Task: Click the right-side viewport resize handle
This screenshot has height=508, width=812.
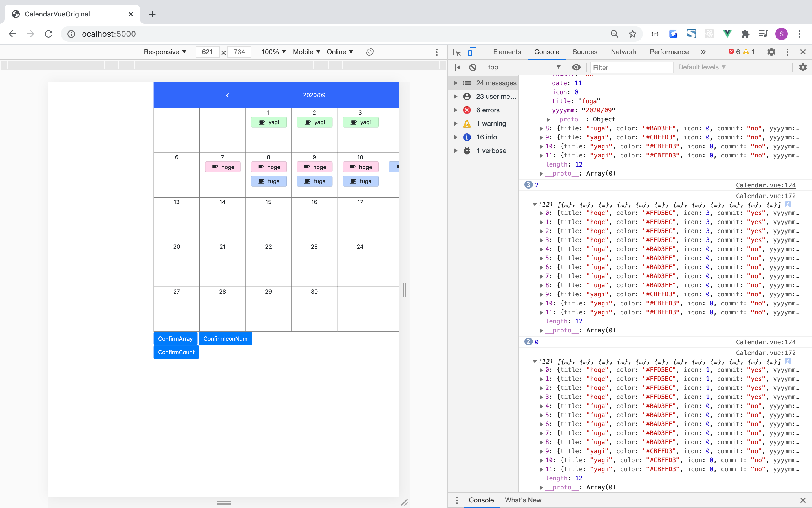Action: (x=404, y=290)
